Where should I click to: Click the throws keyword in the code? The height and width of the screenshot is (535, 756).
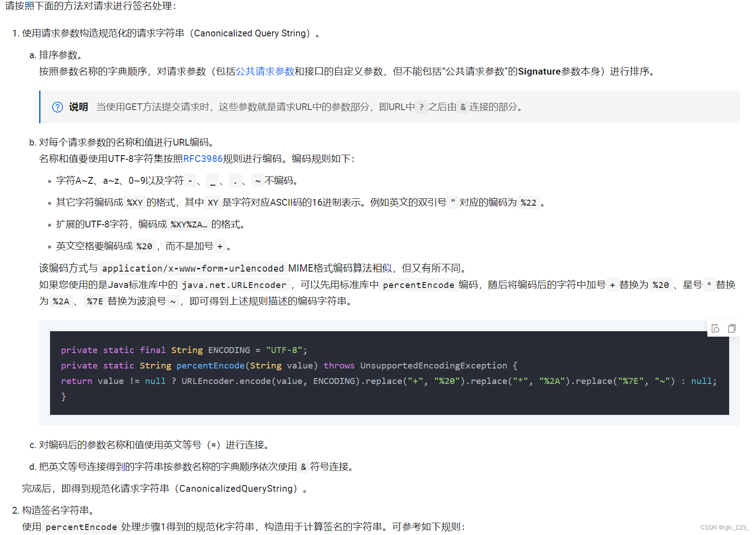coord(339,366)
